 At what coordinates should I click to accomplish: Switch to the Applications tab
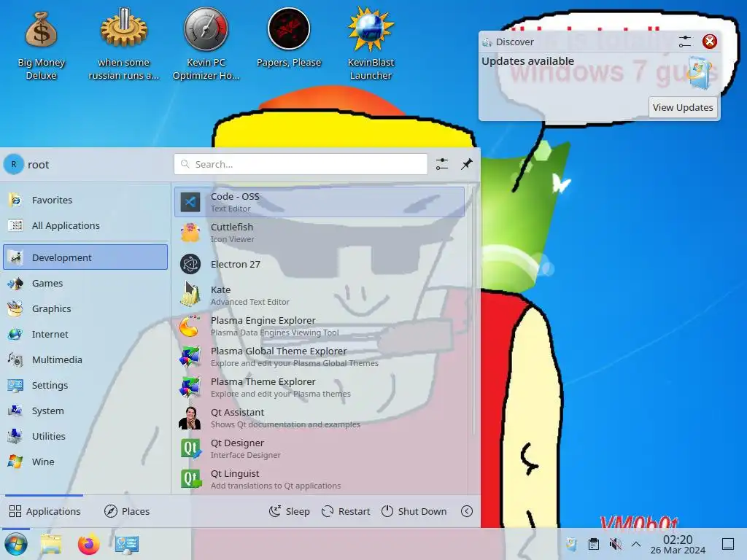[44, 511]
